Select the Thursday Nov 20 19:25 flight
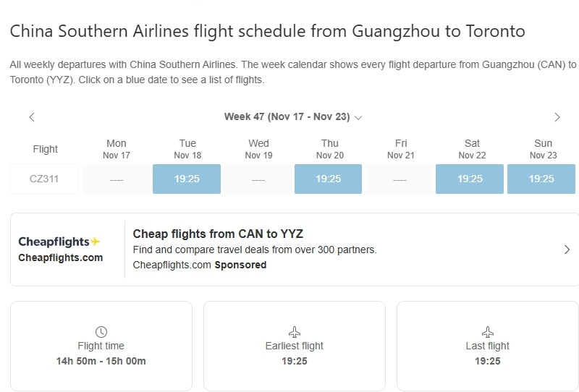The width and height of the screenshot is (579, 392). point(329,179)
